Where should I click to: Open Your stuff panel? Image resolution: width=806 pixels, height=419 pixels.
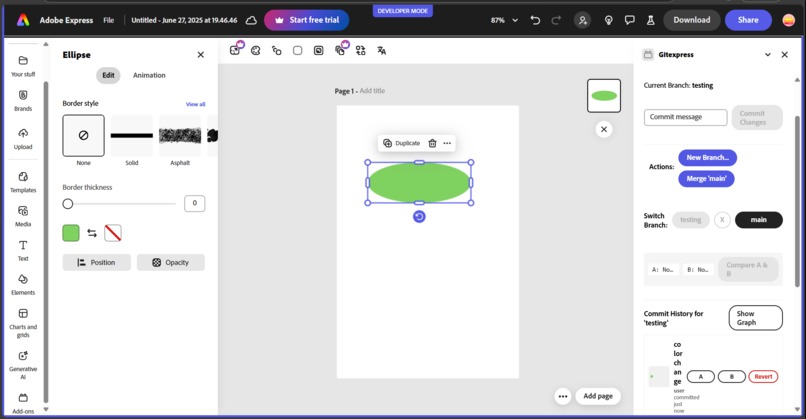pyautogui.click(x=23, y=66)
